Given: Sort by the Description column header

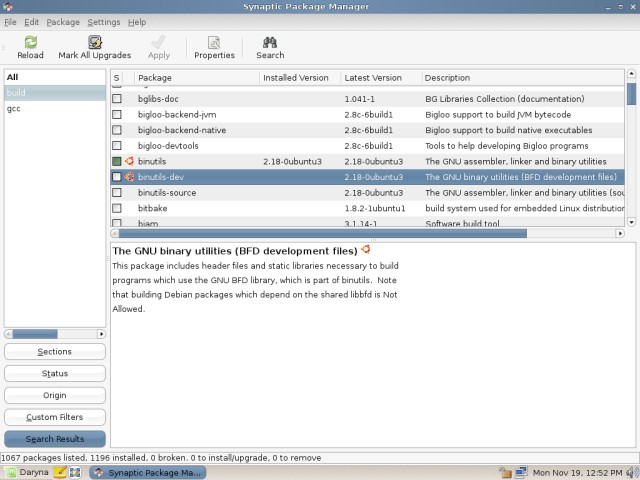Looking at the screenshot, I should click(523, 78).
